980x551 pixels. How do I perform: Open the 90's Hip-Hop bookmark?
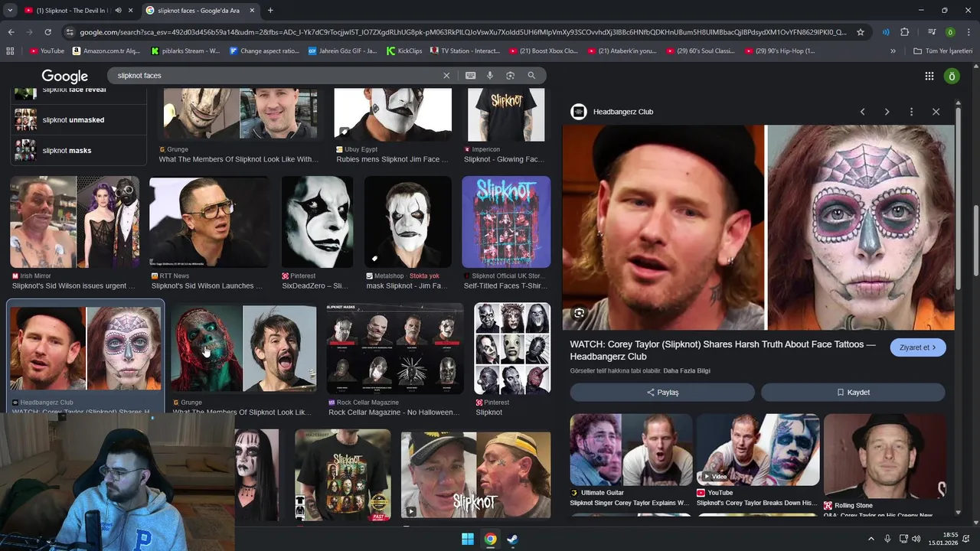[x=779, y=51]
